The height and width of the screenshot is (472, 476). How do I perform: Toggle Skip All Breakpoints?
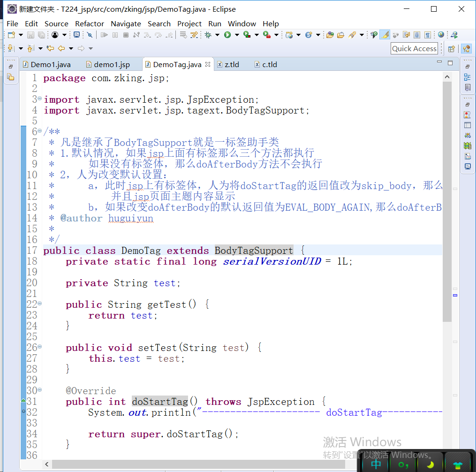pyautogui.click(x=90, y=35)
